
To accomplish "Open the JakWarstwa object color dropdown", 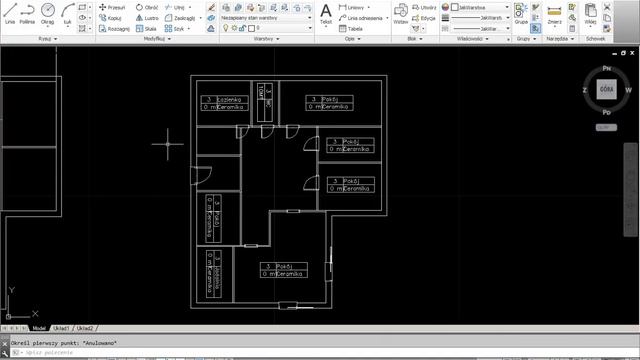I will pyautogui.click(x=480, y=7).
